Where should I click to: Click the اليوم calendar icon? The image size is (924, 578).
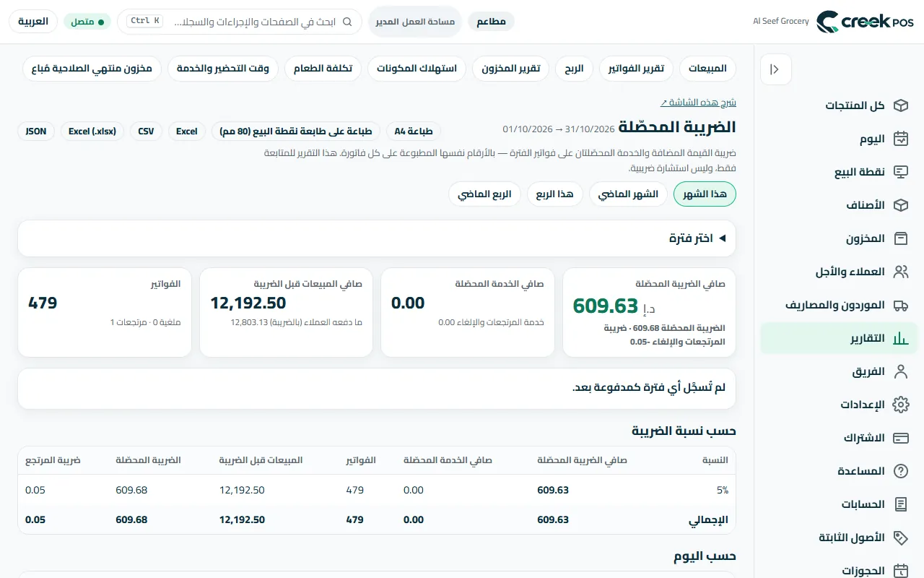point(900,139)
